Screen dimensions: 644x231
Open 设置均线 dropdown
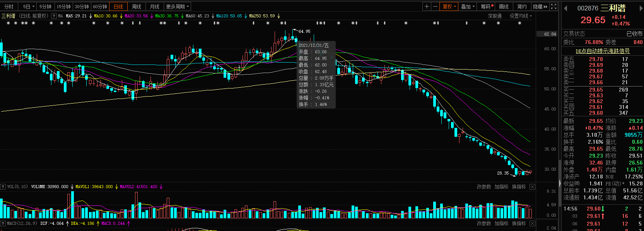tap(521, 16)
